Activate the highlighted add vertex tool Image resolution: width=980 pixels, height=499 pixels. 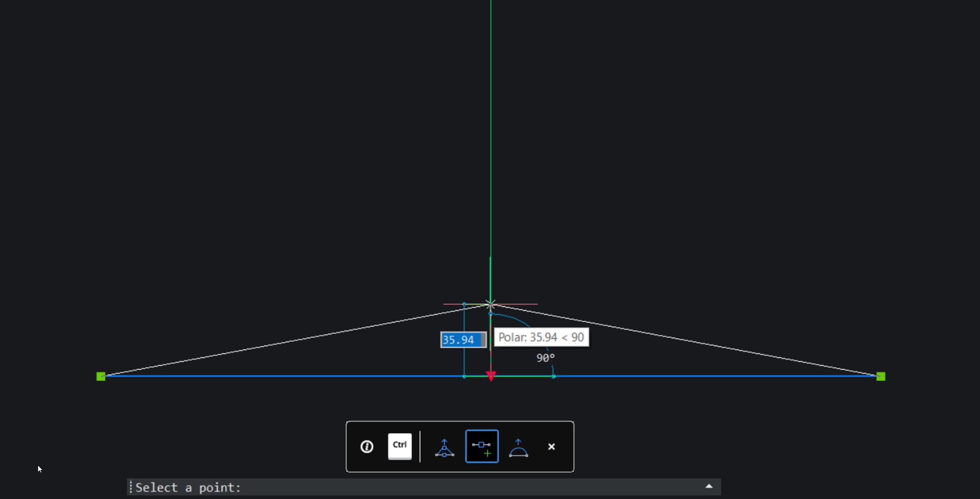[482, 446]
